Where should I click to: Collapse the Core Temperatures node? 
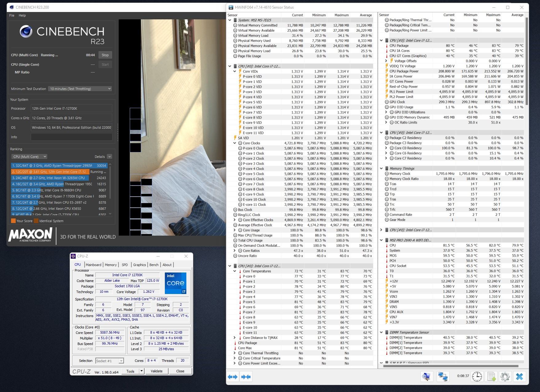coord(235,271)
